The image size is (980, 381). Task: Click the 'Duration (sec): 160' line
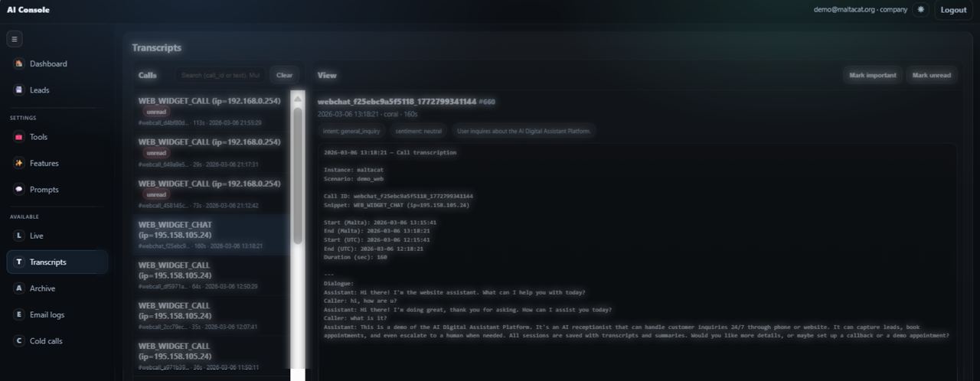[355, 257]
